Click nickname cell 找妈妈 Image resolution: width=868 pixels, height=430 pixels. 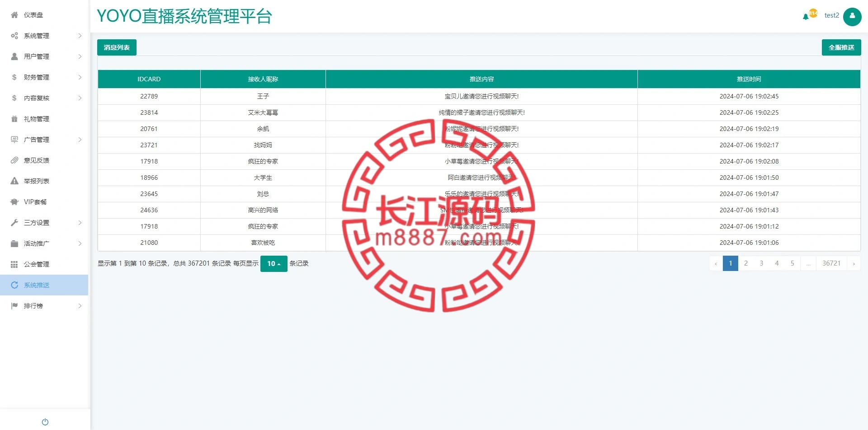[x=263, y=145]
